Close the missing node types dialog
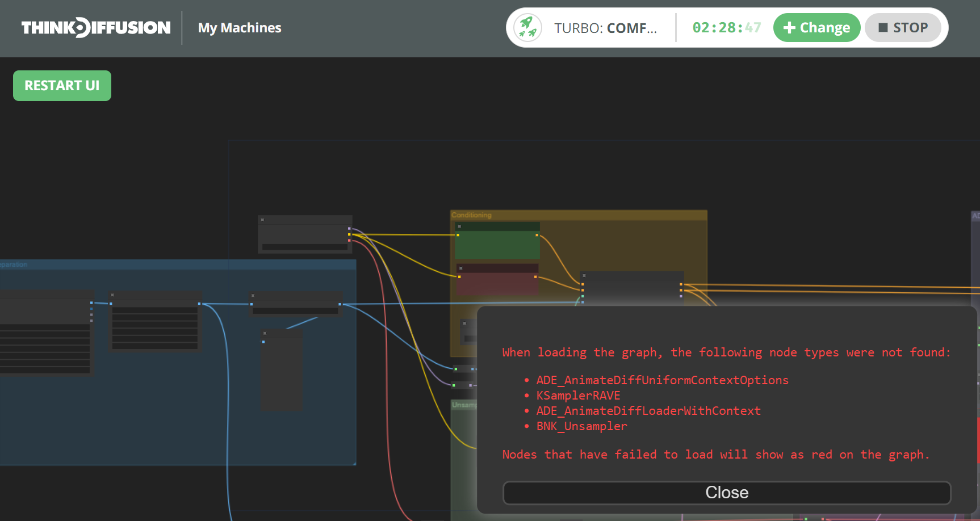 click(x=727, y=493)
